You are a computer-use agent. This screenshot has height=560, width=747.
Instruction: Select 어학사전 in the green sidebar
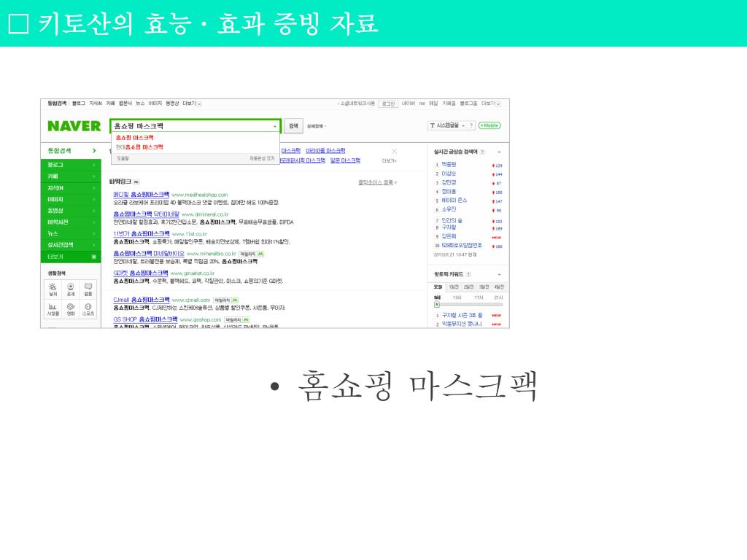(x=71, y=222)
